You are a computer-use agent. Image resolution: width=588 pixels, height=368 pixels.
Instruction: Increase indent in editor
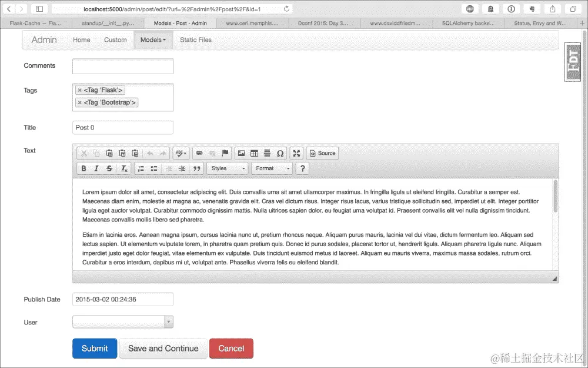[182, 168]
